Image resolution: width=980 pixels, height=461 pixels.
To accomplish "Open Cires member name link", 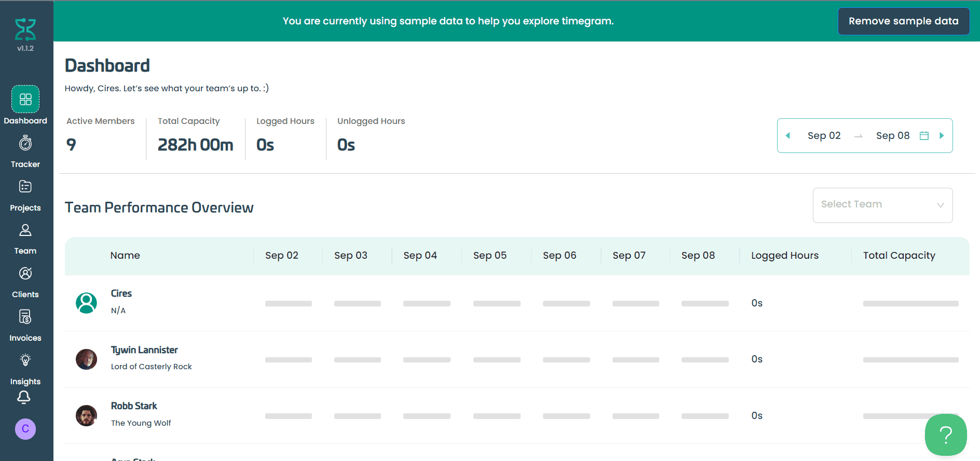I will (x=121, y=294).
